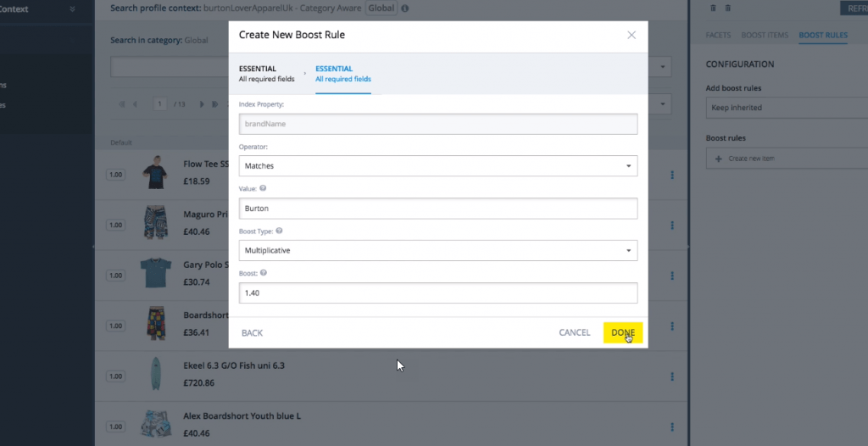Click the help icon next to Value
The height and width of the screenshot is (446, 868).
pyautogui.click(x=263, y=188)
